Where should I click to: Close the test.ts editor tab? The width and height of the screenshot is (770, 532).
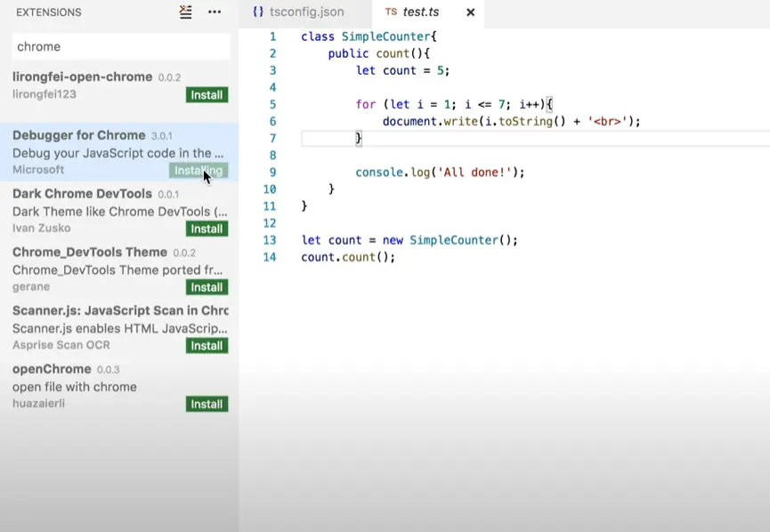(471, 12)
